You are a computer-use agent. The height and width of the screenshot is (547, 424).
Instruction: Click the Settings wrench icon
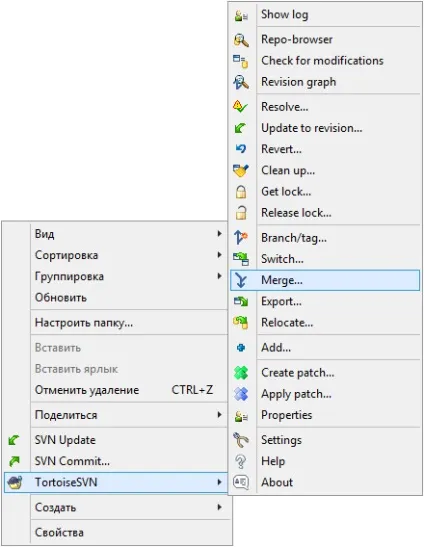(241, 440)
